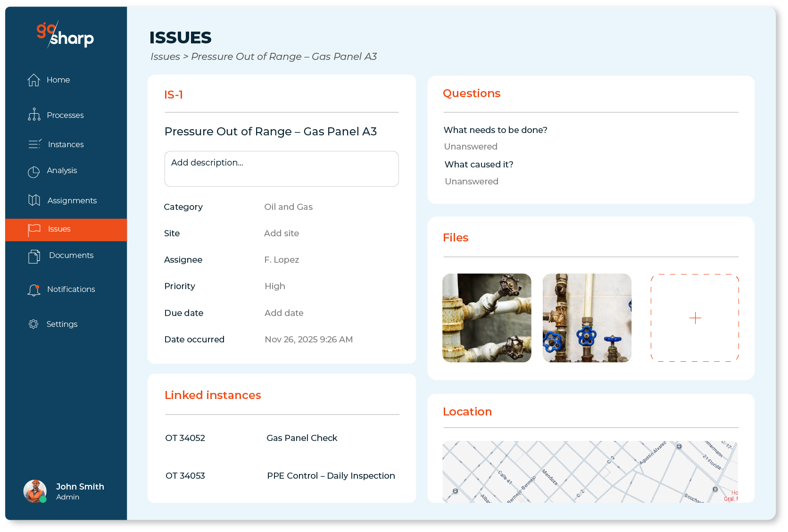Click Add site to set location

click(282, 233)
